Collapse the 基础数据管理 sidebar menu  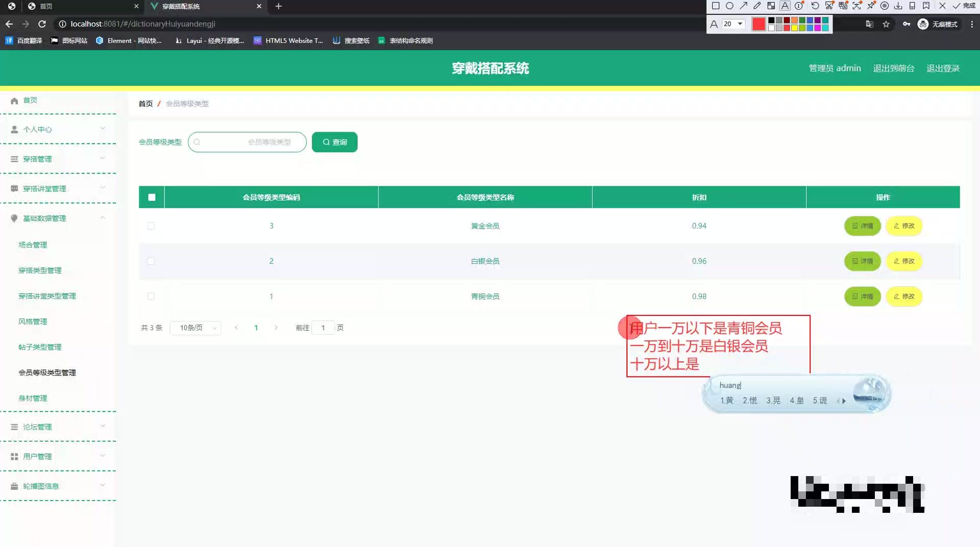click(x=58, y=218)
